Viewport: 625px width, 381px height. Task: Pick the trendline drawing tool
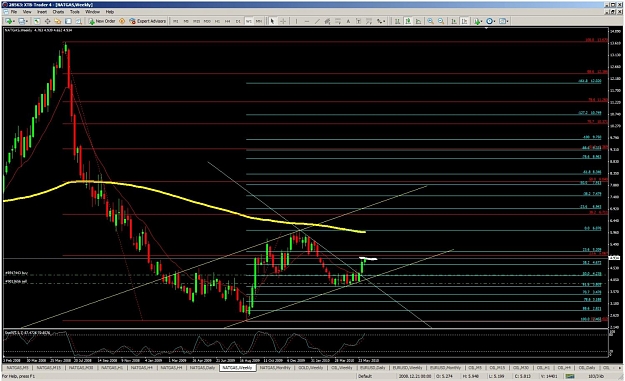317,21
